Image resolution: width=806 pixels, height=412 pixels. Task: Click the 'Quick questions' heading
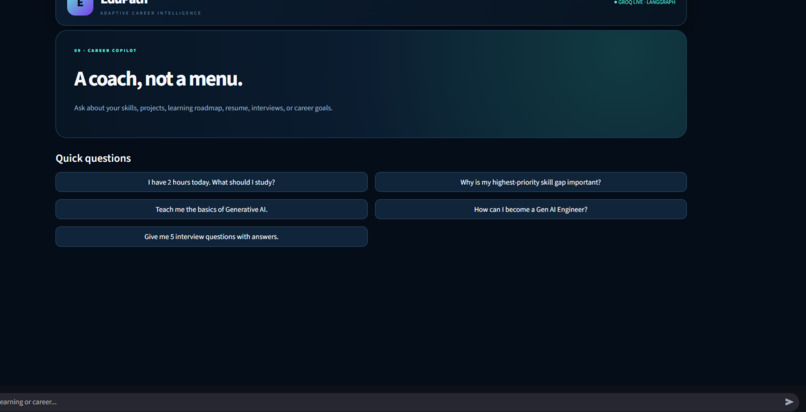click(x=93, y=158)
